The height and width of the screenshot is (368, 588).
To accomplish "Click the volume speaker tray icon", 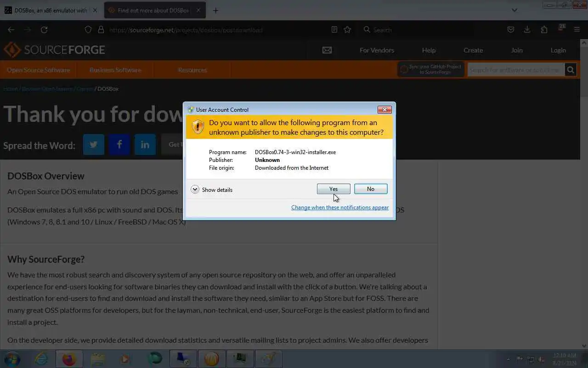I will 542,359.
